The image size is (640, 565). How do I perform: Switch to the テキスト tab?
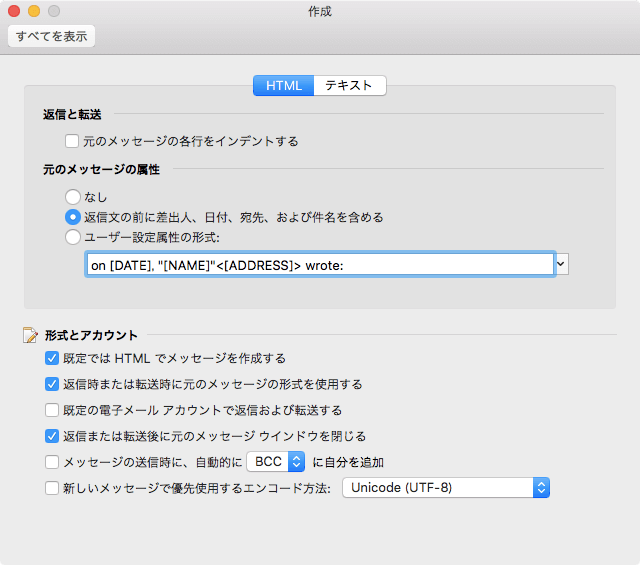[x=350, y=85]
